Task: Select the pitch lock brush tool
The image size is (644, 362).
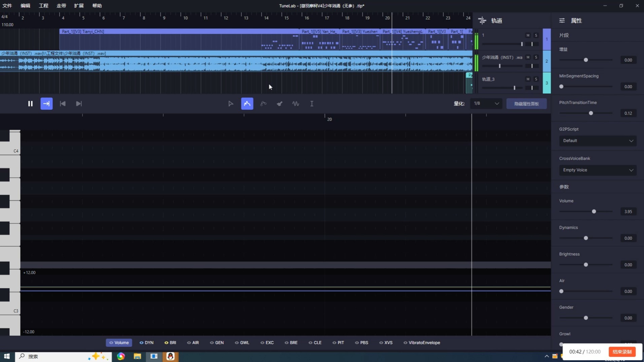Action: 280,104
